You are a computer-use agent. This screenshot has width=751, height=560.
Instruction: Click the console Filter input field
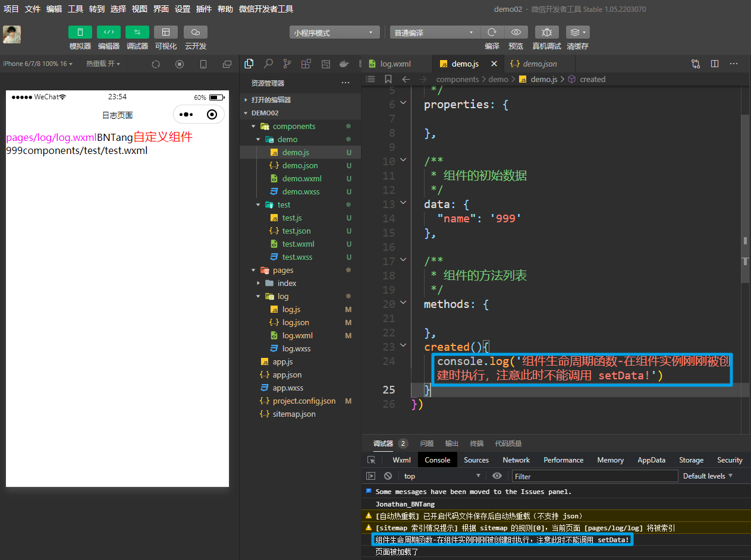(x=595, y=476)
